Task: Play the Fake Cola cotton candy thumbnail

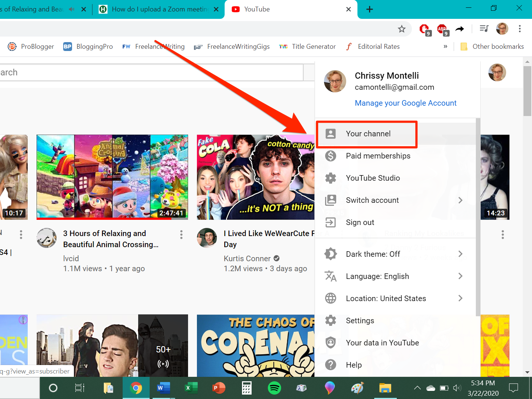Action: tap(256, 177)
